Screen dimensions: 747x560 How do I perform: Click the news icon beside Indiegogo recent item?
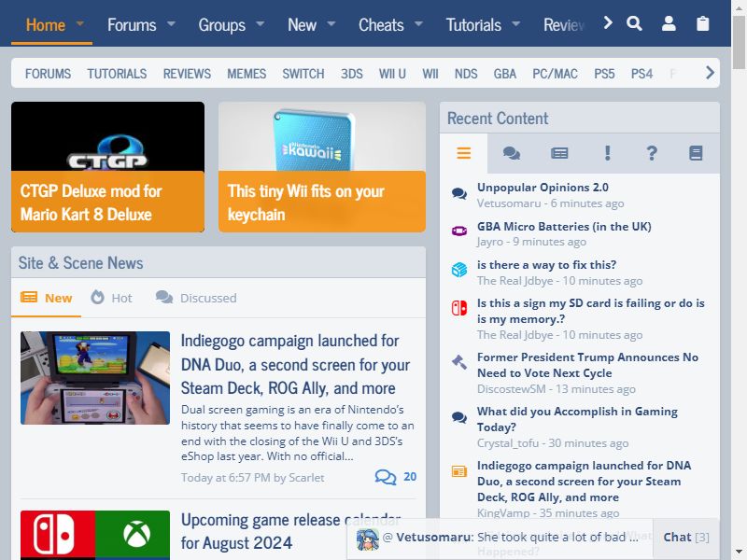(459, 471)
